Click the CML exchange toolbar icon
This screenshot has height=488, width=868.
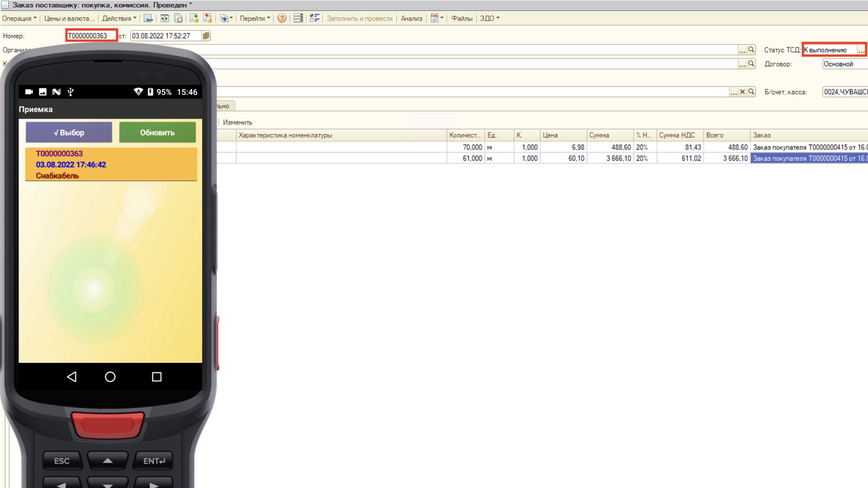point(437,19)
